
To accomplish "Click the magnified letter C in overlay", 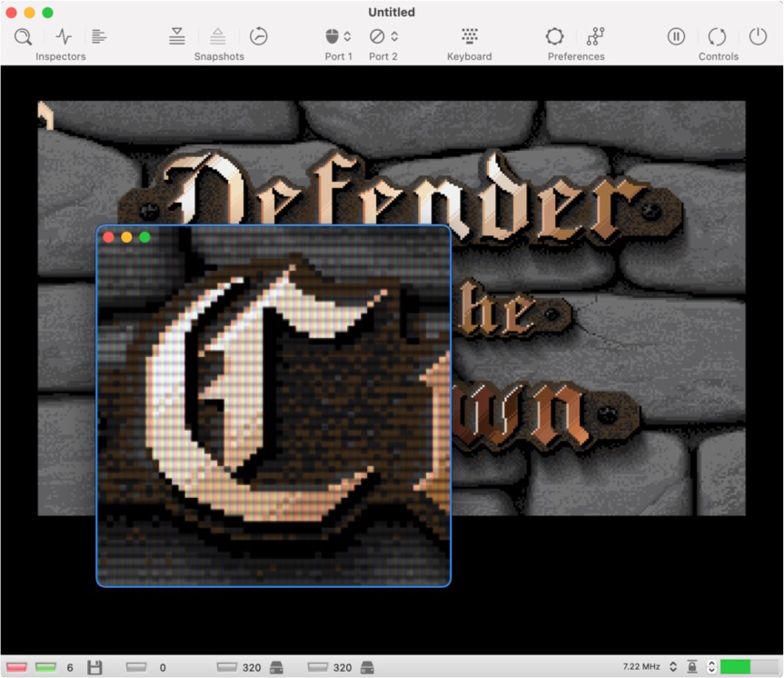I will coord(265,395).
